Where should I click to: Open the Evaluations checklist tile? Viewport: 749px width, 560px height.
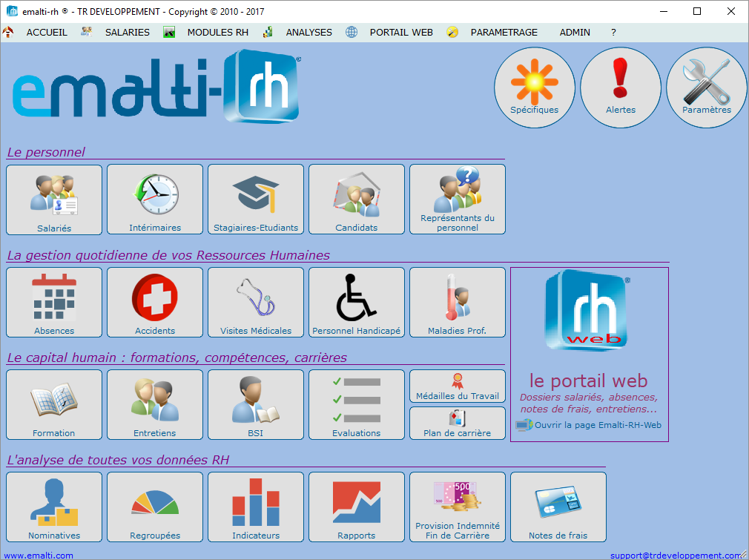tap(357, 404)
